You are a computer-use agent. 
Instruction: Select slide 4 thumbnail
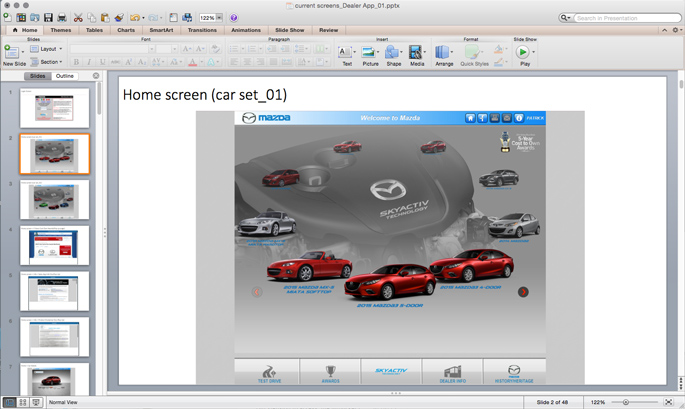coord(55,245)
